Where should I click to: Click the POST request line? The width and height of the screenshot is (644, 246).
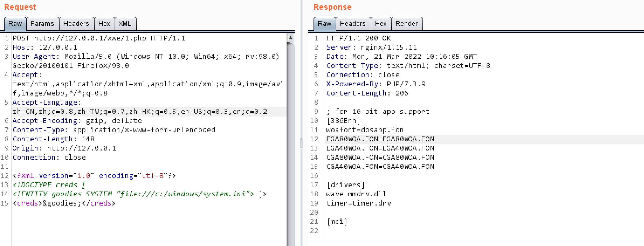(99, 38)
